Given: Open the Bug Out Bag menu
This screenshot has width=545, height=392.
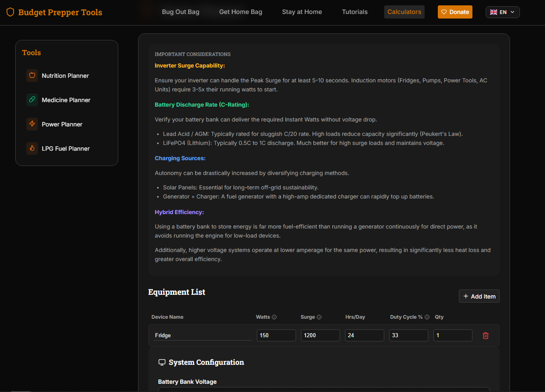Looking at the screenshot, I should 181,12.
